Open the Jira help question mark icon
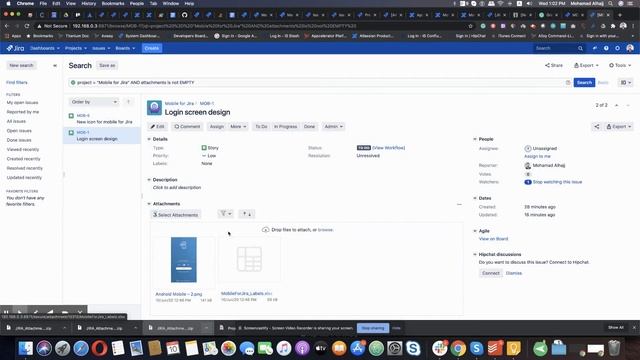 click(606, 48)
